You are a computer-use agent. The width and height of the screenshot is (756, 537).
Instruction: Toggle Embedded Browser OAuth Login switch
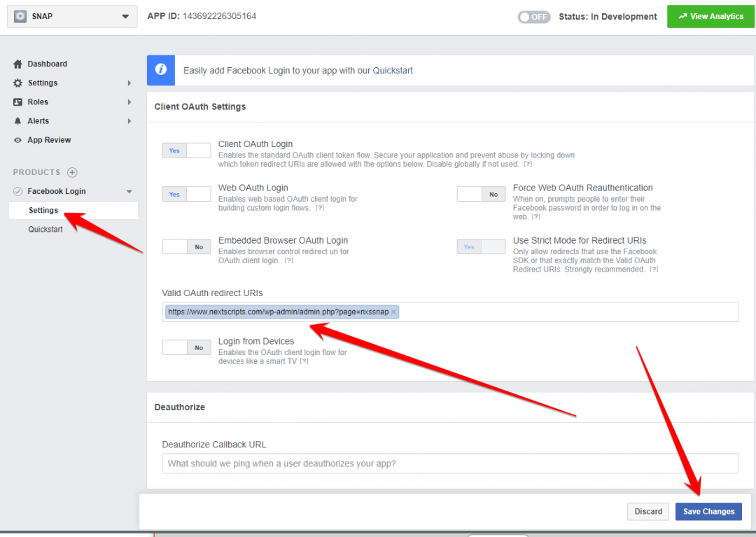click(x=187, y=247)
